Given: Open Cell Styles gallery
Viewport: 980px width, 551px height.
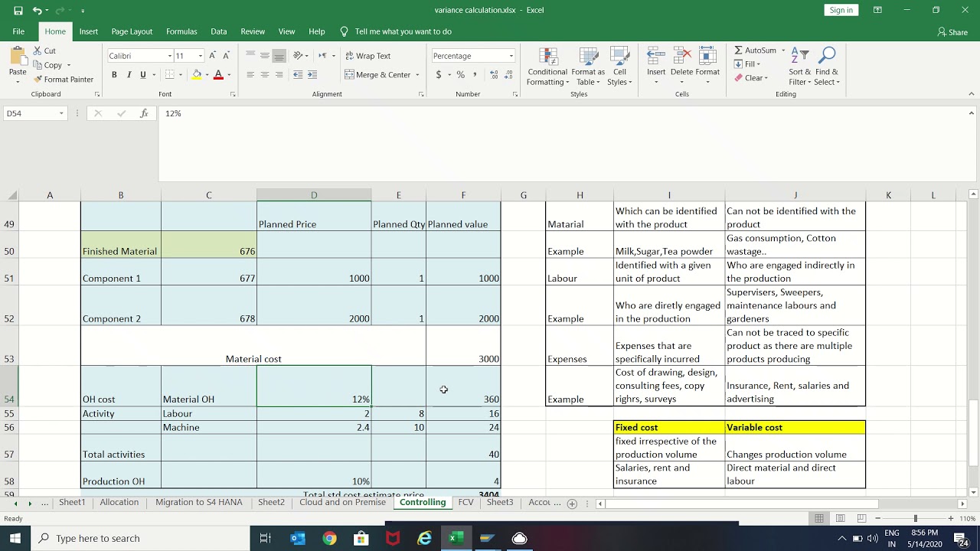Looking at the screenshot, I should 619,67.
